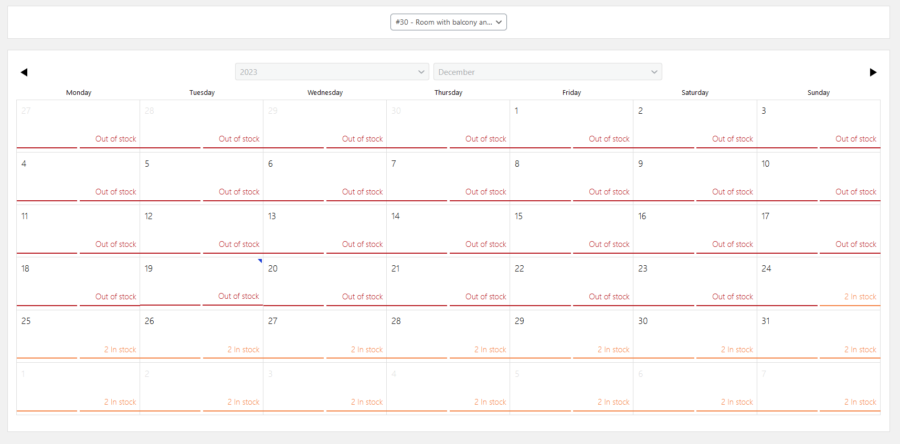
Task: Select December 15 calendar cell
Action: pyautogui.click(x=572, y=229)
